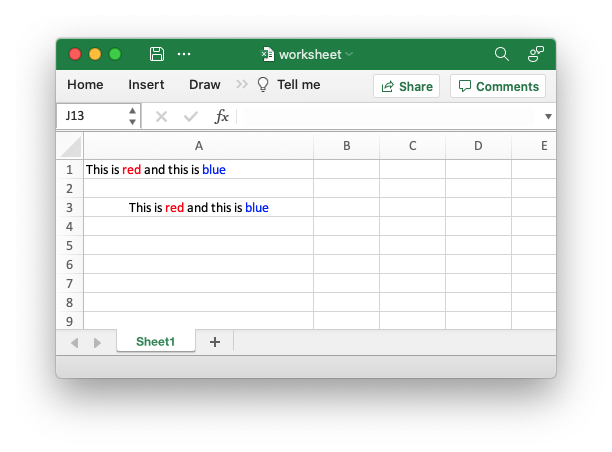Click the Tell me lightbulb icon

click(x=263, y=85)
